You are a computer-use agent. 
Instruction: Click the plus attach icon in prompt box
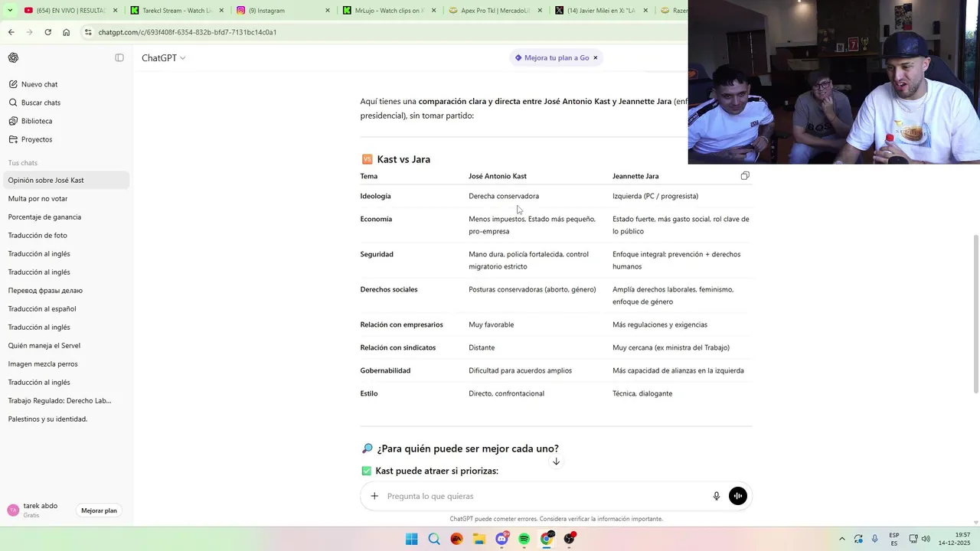(x=374, y=496)
